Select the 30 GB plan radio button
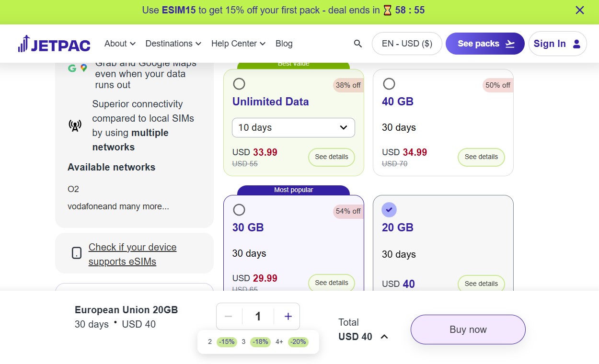The image size is (599, 364). point(239,210)
